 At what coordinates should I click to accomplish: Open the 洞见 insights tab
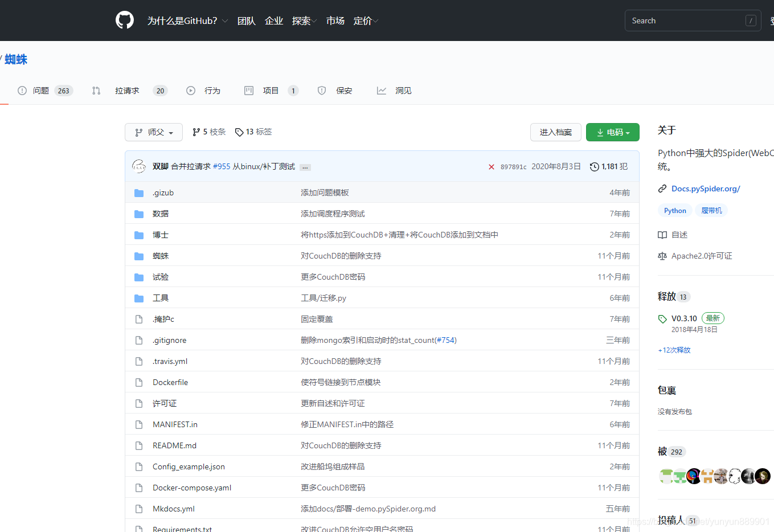pyautogui.click(x=394, y=91)
